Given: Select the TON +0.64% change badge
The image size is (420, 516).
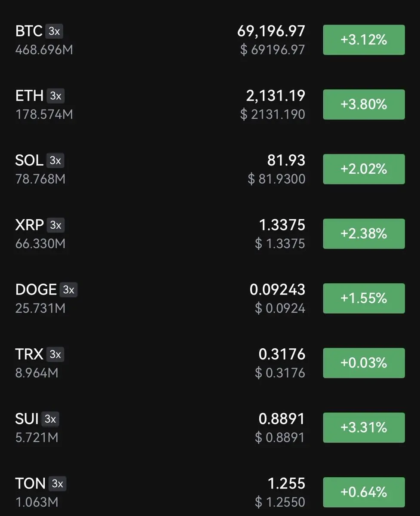Looking at the screenshot, I should (x=364, y=492).
